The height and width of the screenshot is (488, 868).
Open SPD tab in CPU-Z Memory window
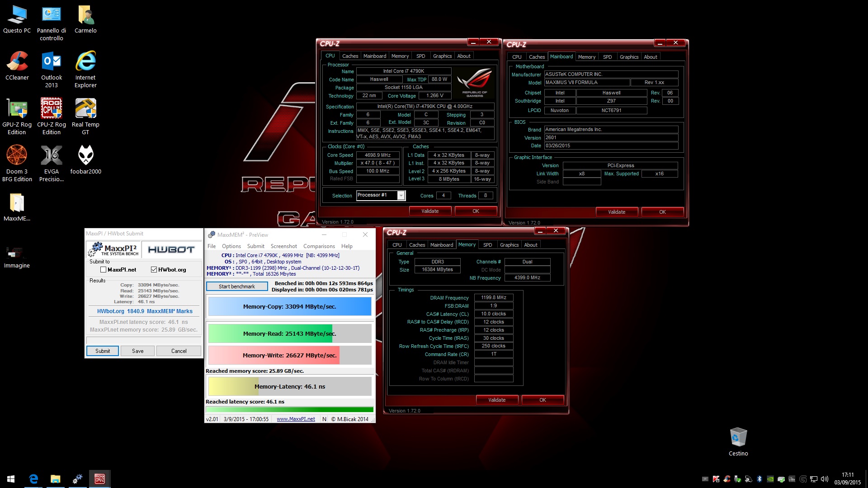point(487,245)
